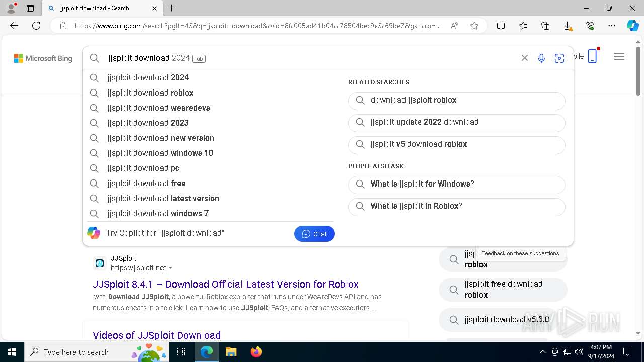Open the tab actions menu
This screenshot has width=644, height=362.
click(30, 8)
